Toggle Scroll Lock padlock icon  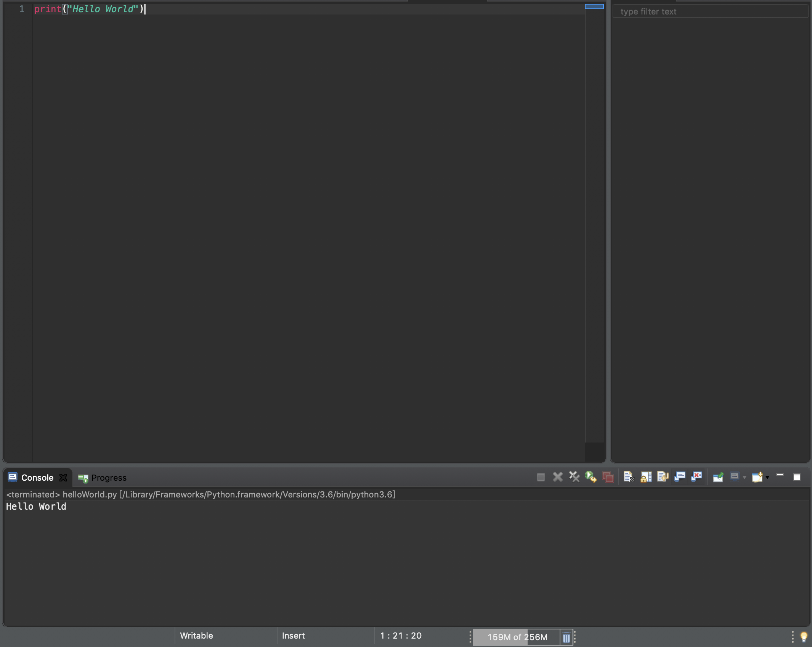(646, 477)
